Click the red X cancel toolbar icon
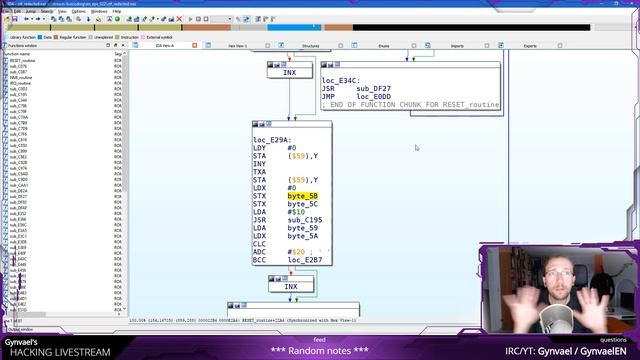Screen dimensions: 640x360 click(x=179, y=19)
